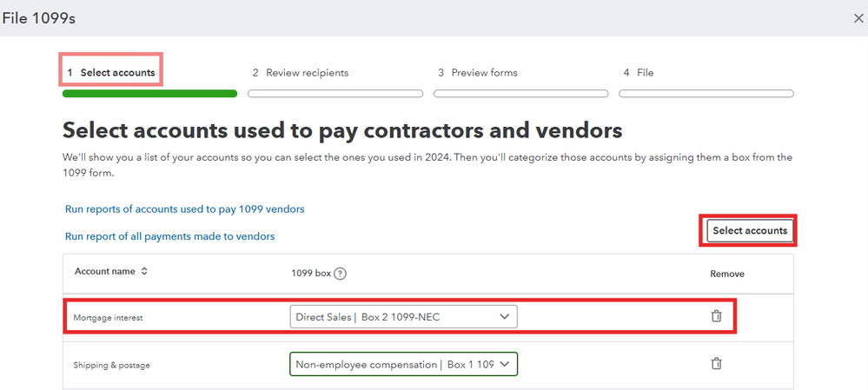Viewport: 868px width, 390px height.
Task: Click the Mortgage interest account name
Action: click(x=108, y=318)
